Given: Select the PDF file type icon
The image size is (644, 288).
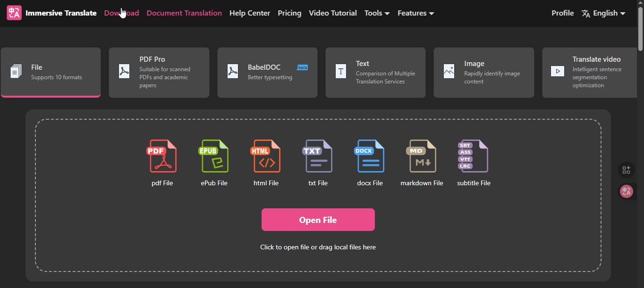Looking at the screenshot, I should coord(162,156).
